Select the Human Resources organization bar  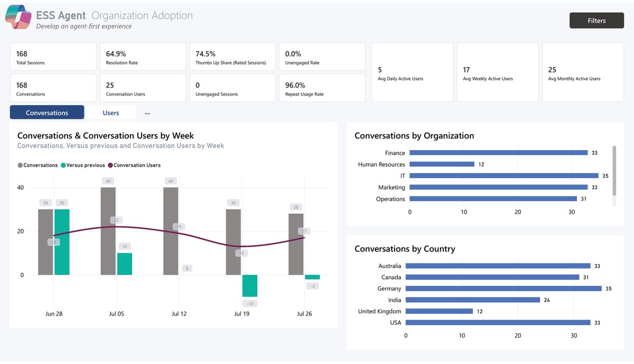coord(442,164)
